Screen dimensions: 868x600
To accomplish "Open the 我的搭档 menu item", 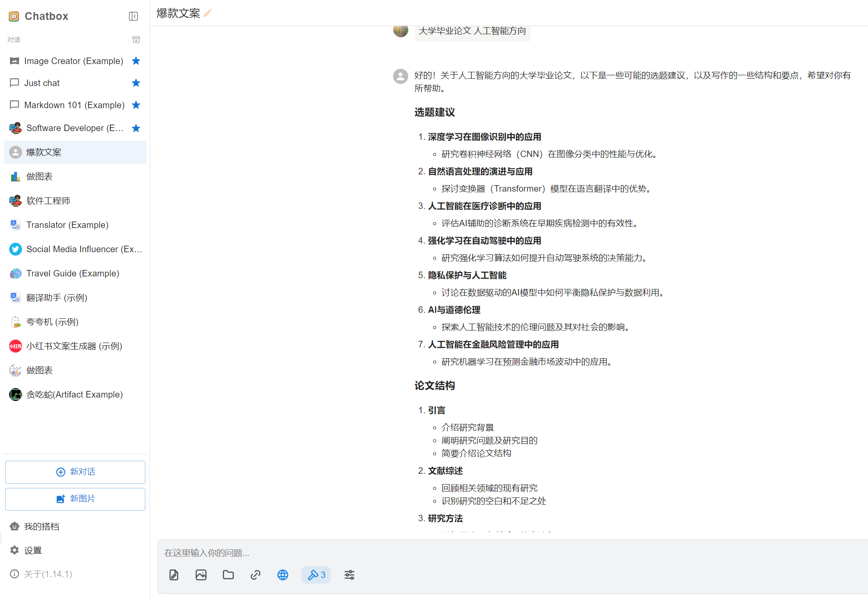I will point(42,526).
